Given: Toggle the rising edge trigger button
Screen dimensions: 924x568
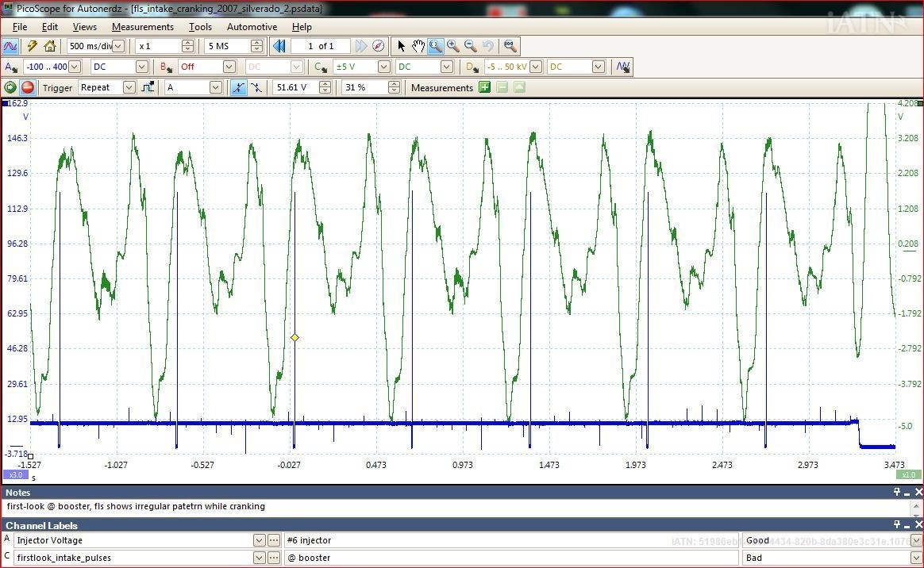Looking at the screenshot, I should point(238,87).
